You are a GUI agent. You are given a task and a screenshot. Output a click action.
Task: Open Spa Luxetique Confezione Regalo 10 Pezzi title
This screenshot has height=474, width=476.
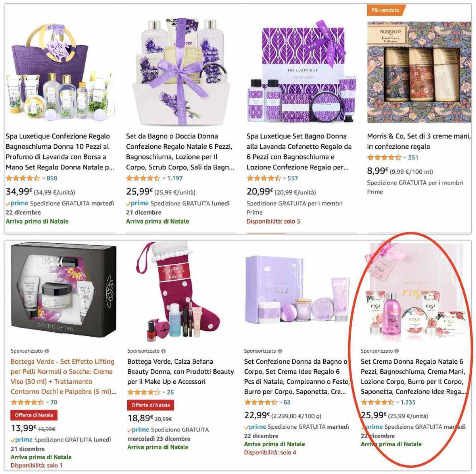pos(60,152)
